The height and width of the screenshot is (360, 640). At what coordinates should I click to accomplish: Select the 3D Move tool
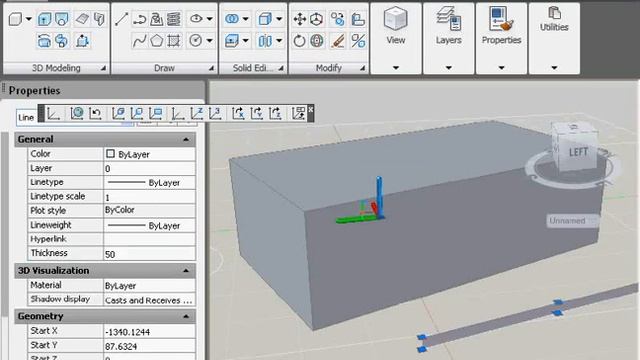click(x=317, y=19)
